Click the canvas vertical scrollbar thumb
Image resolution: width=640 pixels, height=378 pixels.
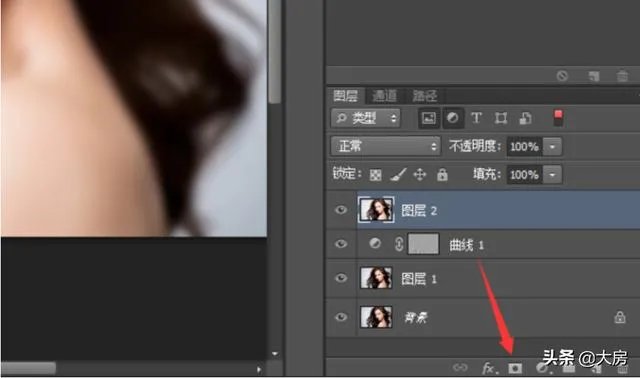[275, 51]
